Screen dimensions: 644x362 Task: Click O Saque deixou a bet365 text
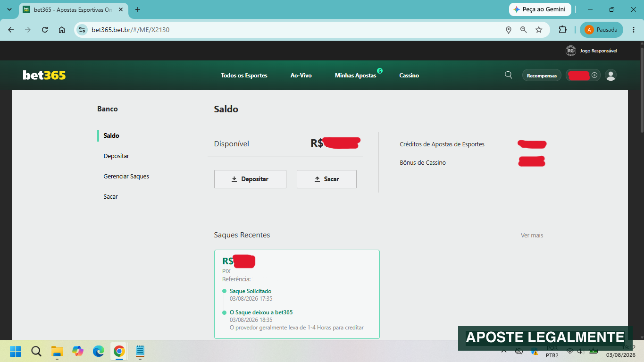(261, 312)
